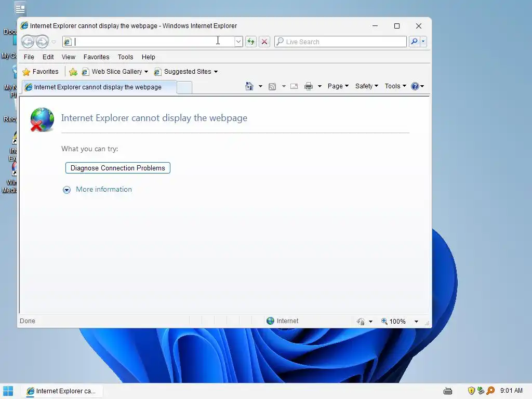The image size is (532, 399).
Task: Expand the zoom level dropdown arrow
Action: click(416, 321)
